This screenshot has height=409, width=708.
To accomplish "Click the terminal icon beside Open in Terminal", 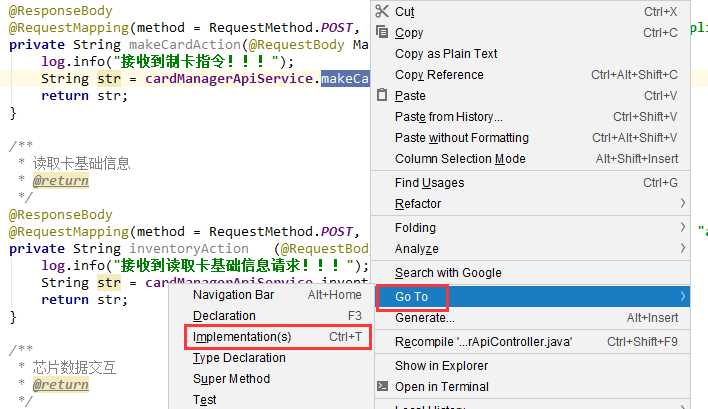I will [382, 386].
